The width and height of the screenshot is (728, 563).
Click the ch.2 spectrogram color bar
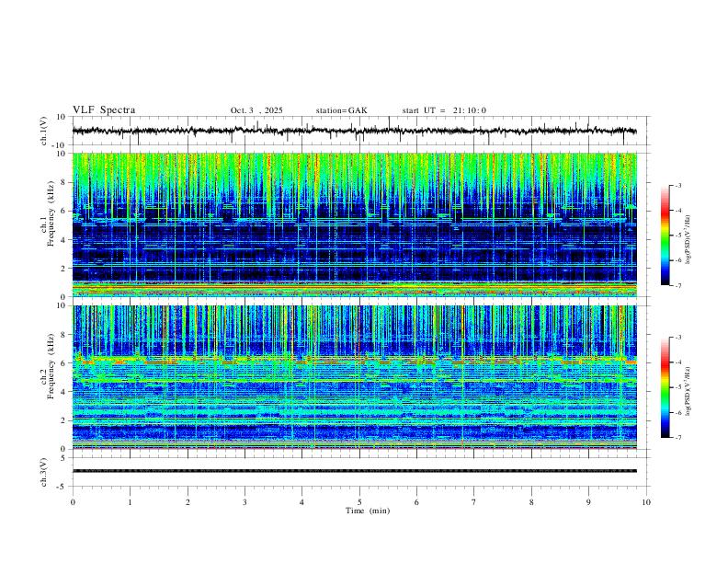(665, 387)
